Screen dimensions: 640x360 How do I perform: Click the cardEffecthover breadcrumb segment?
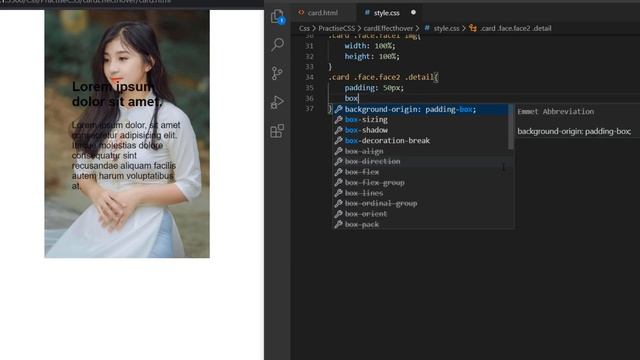tap(388, 28)
